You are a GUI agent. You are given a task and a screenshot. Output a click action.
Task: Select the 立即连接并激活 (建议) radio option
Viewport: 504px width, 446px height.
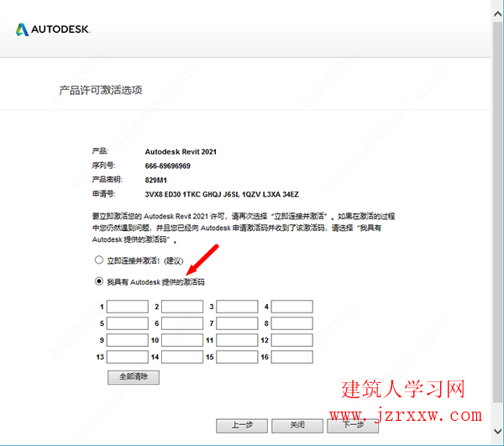click(x=98, y=260)
